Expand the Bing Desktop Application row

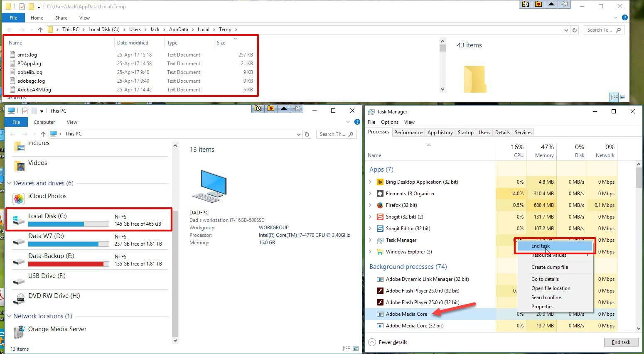click(x=370, y=182)
